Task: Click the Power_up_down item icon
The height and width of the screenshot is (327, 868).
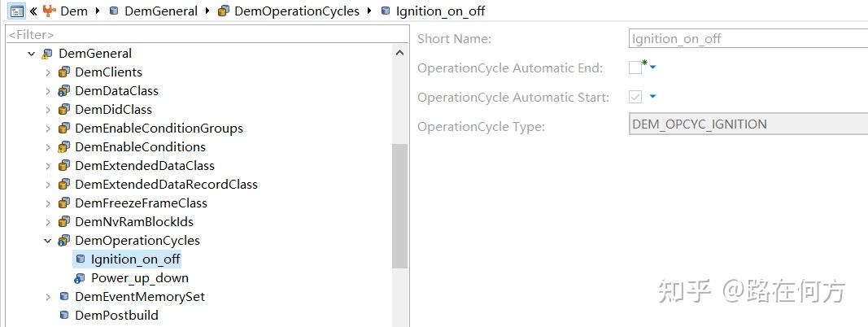Action: [80, 278]
